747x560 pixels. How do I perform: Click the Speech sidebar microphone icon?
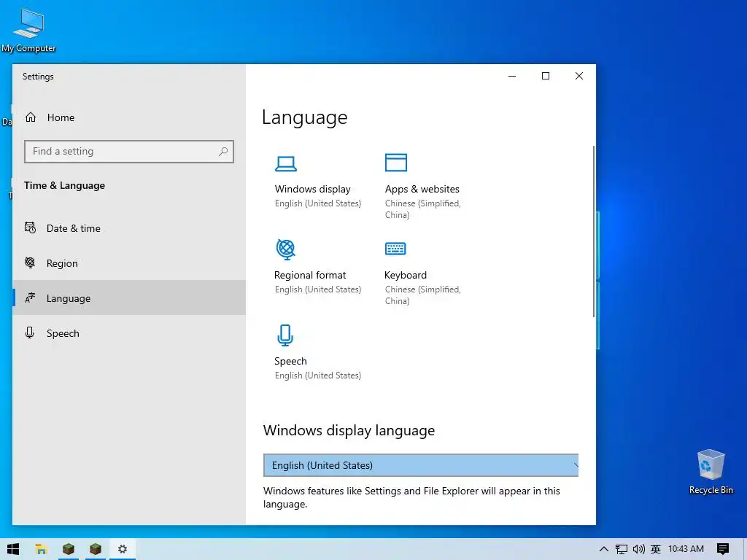click(29, 332)
